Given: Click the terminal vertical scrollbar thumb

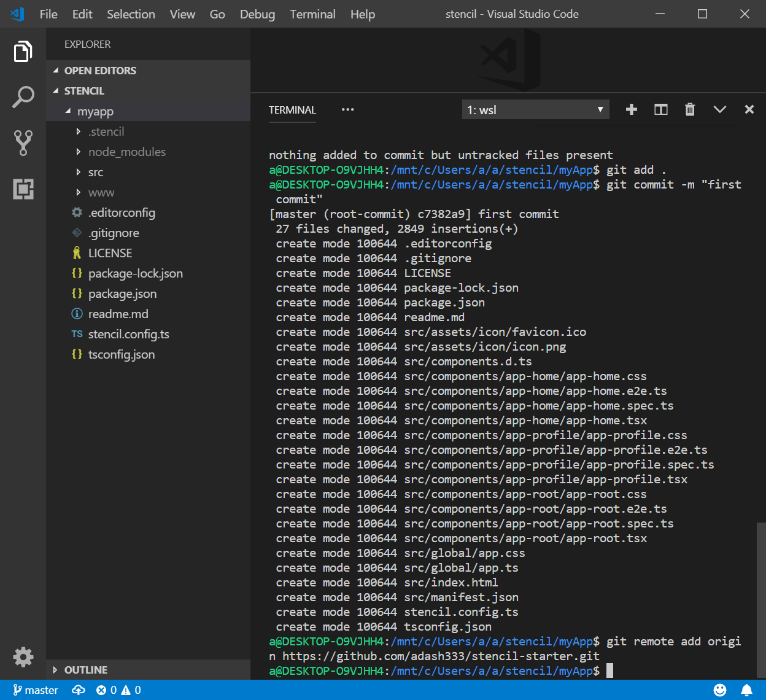Looking at the screenshot, I should [761, 601].
